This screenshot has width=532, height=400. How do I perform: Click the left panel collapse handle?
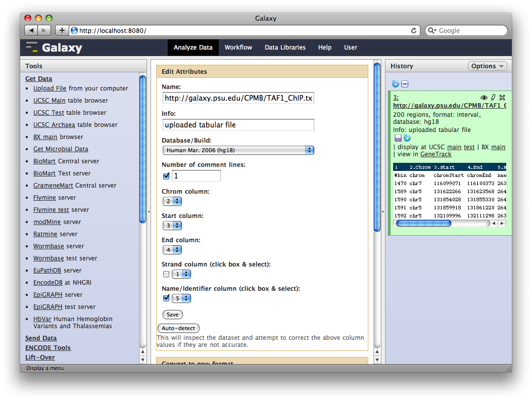pyautogui.click(x=149, y=211)
